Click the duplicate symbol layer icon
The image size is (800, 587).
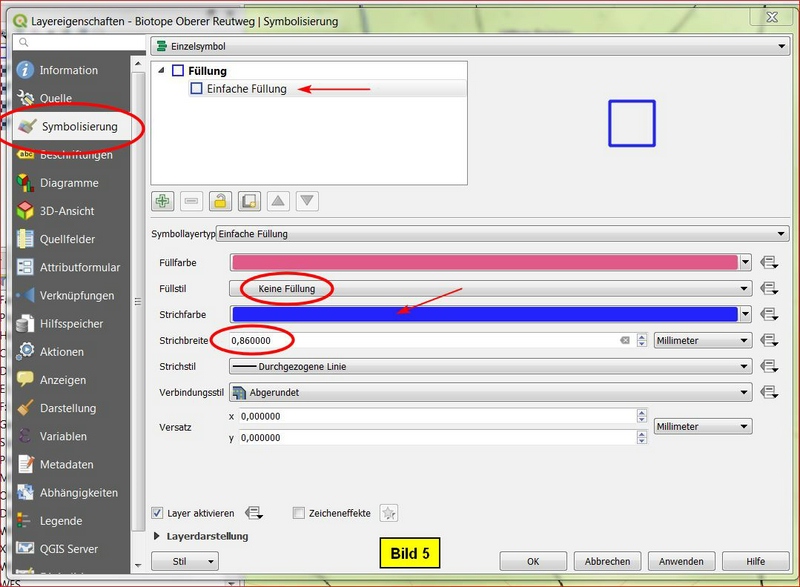click(x=249, y=201)
